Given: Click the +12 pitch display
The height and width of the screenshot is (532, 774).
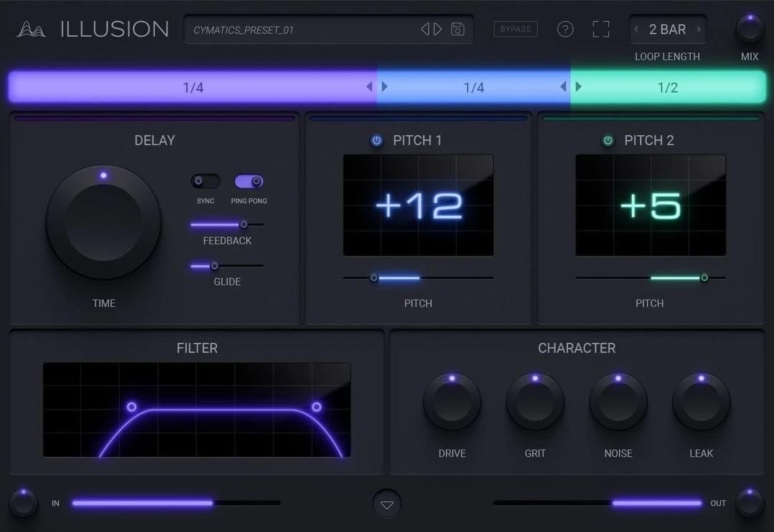Looking at the screenshot, I should [x=419, y=205].
